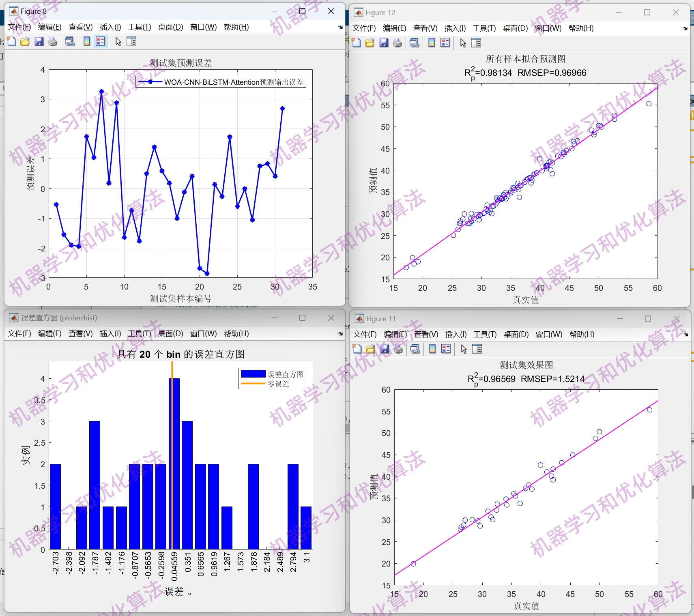Viewport: 694px width, 616px height.
Task: Toggle Edit Plot arrow in Figure 11 toolbar
Action: [464, 349]
